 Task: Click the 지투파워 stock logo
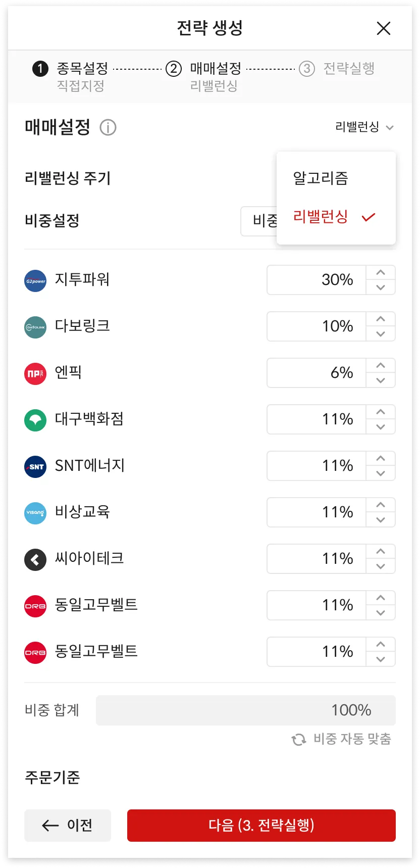click(35, 281)
